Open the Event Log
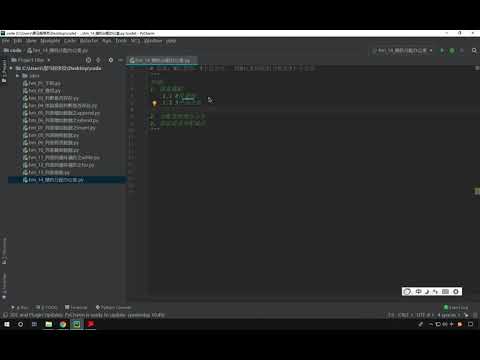Image resolution: width=480 pixels, height=360 pixels. 456,307
